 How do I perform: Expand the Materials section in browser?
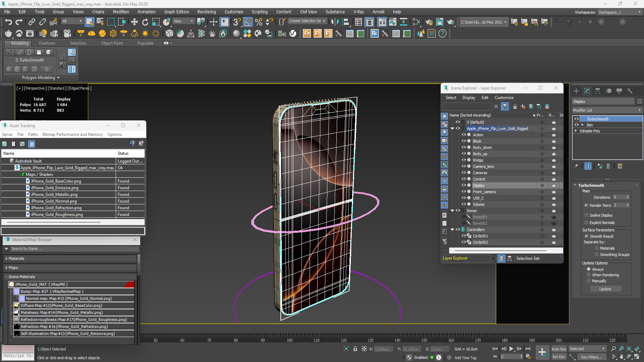(6, 258)
